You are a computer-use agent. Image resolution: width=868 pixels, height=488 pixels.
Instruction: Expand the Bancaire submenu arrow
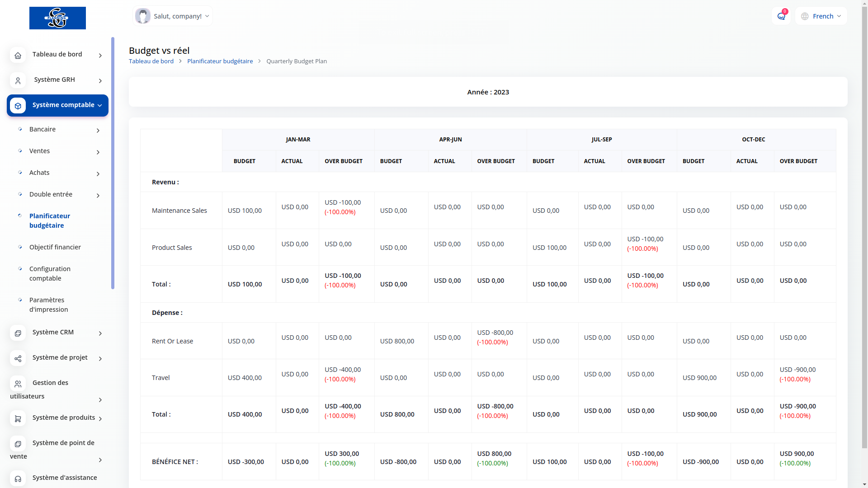(x=98, y=131)
